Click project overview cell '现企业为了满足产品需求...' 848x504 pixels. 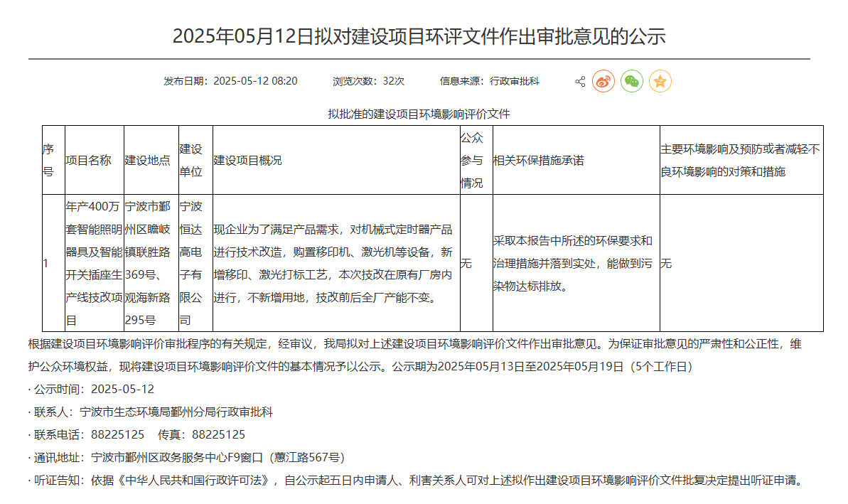(x=336, y=263)
